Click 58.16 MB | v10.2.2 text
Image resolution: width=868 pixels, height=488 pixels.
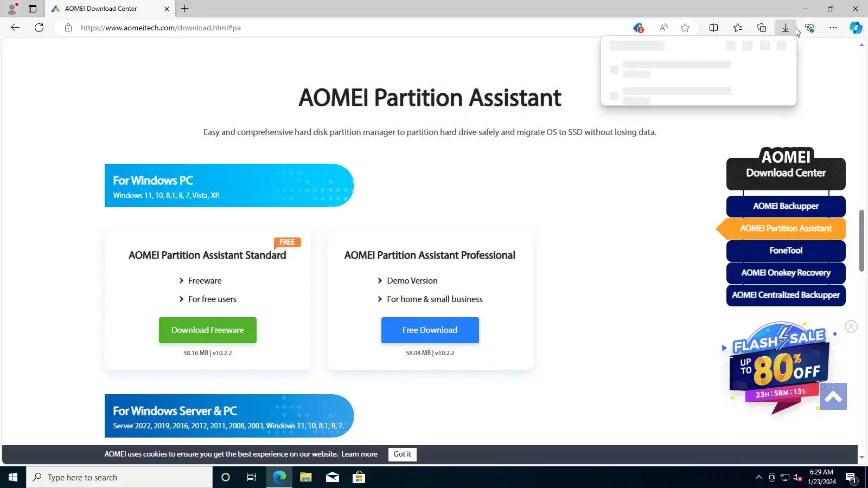click(x=207, y=353)
